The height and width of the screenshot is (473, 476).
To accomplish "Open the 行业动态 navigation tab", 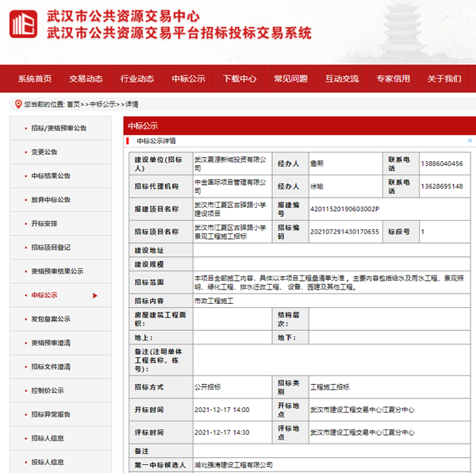I will click(x=137, y=79).
